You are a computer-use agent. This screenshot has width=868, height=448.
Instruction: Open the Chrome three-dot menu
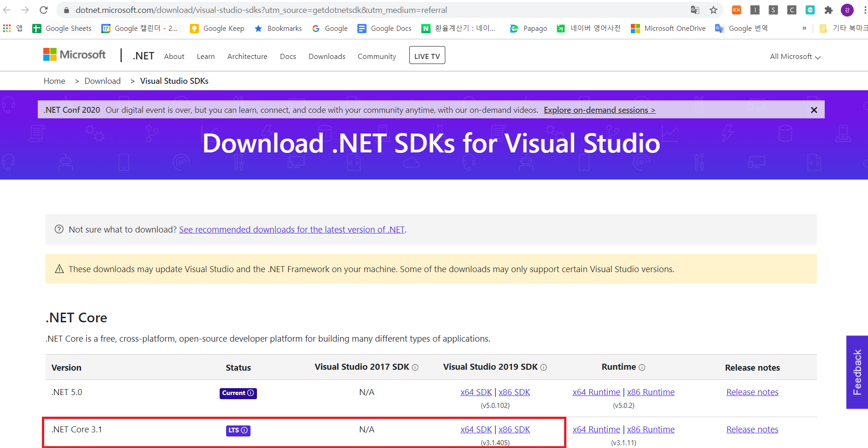tap(865, 10)
